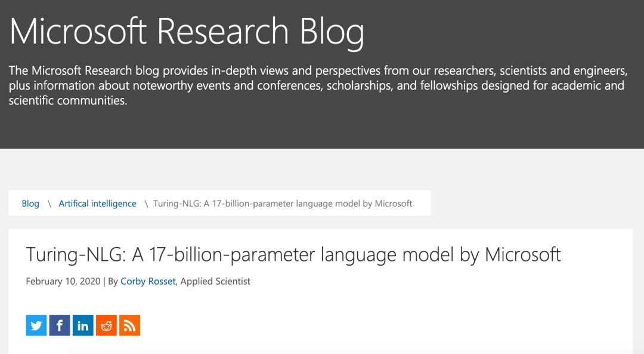Screen dimensions: 644x354
Task: Click the Microsoft Research Blog header title
Action: [x=187, y=32]
